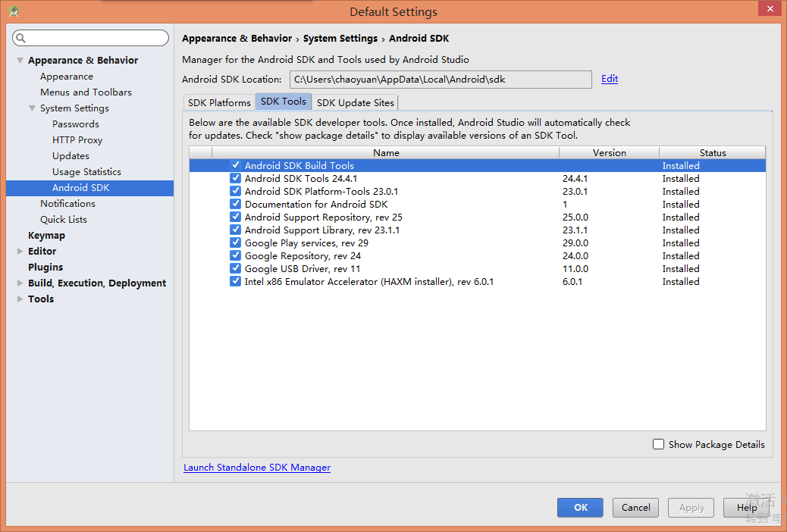Collapse System Settings tree node
787x532 pixels.
click(32, 108)
